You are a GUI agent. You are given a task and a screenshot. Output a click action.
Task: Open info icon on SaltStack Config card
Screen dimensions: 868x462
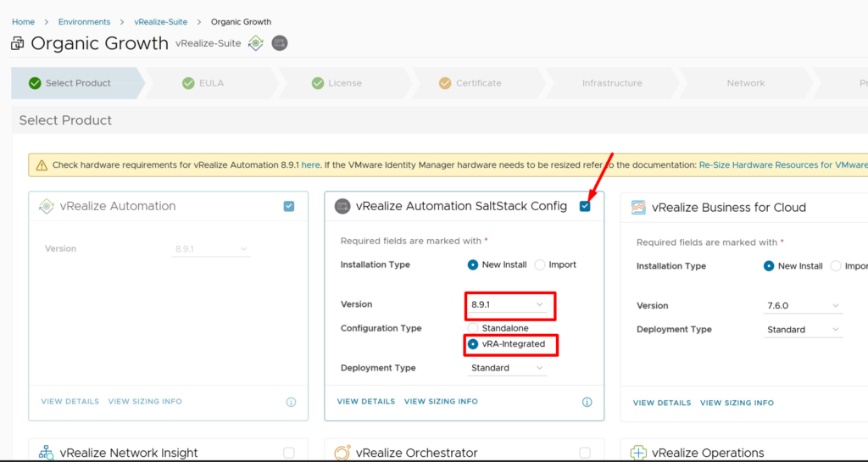(587, 403)
